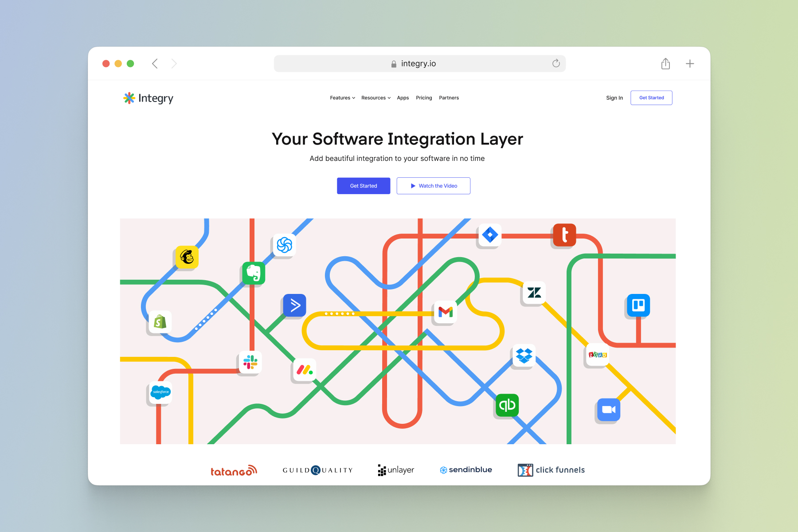Minimize the window with the yellow button

click(118, 63)
